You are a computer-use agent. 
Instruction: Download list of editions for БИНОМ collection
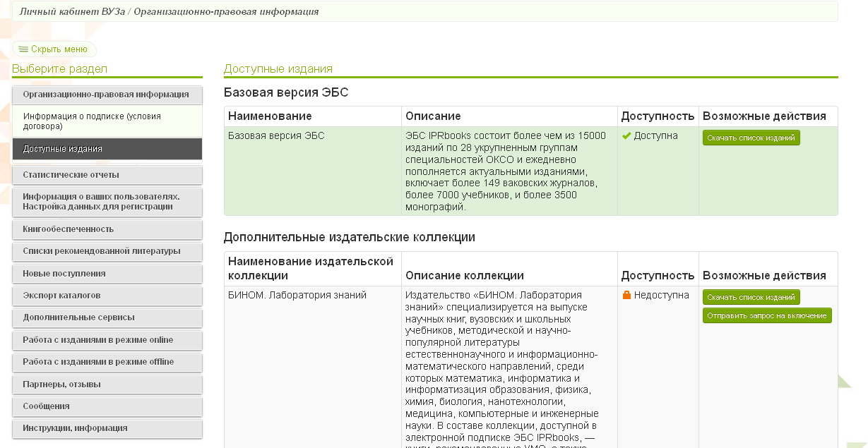(x=751, y=298)
